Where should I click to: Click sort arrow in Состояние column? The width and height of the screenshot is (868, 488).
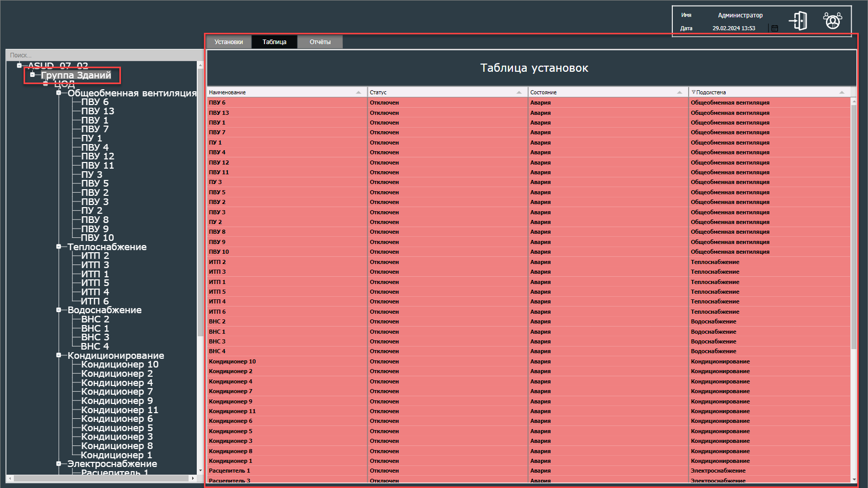coord(679,93)
